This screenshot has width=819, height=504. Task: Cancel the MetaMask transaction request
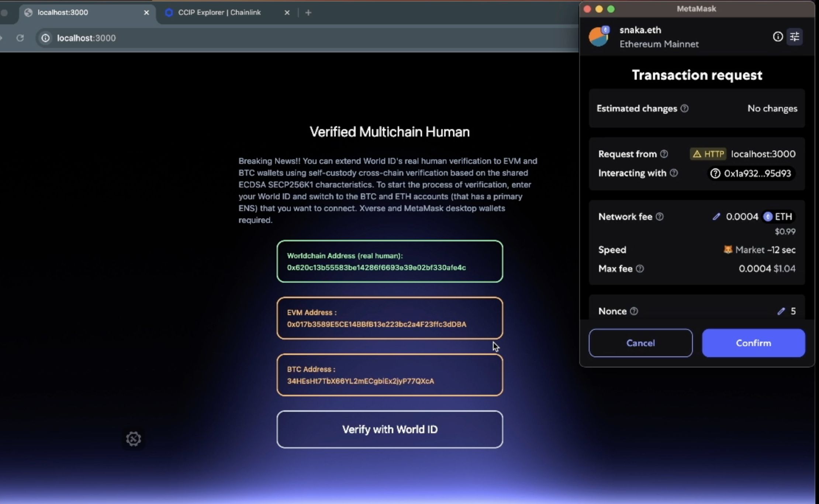click(640, 343)
